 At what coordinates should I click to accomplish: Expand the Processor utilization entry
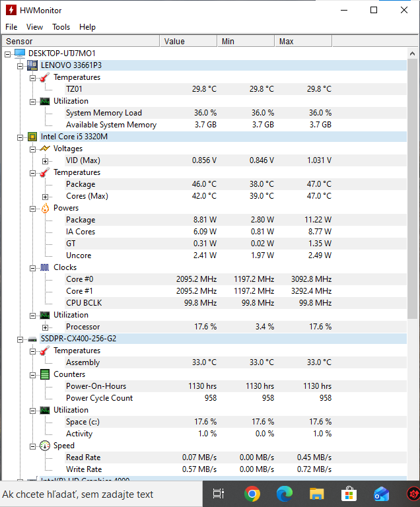tap(46, 327)
